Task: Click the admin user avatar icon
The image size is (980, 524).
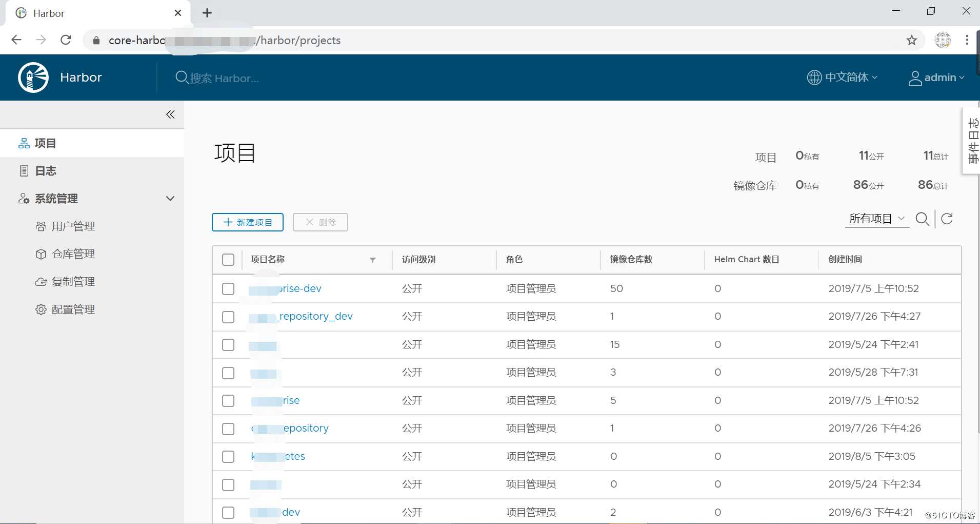Action: click(915, 78)
